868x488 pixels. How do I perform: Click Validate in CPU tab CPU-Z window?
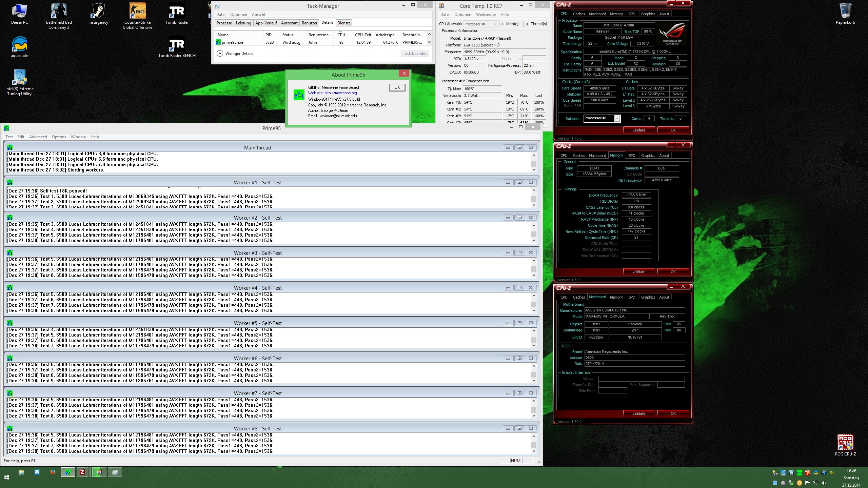(x=639, y=130)
